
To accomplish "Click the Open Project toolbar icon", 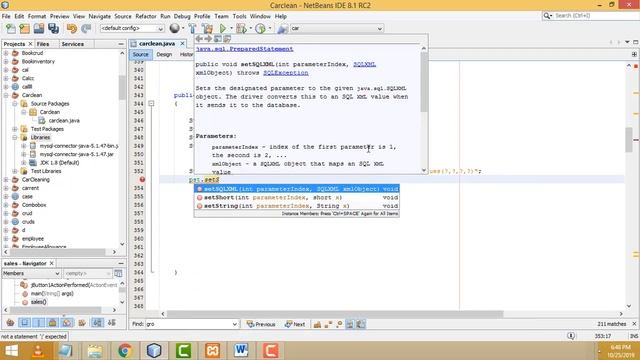I will [39, 28].
